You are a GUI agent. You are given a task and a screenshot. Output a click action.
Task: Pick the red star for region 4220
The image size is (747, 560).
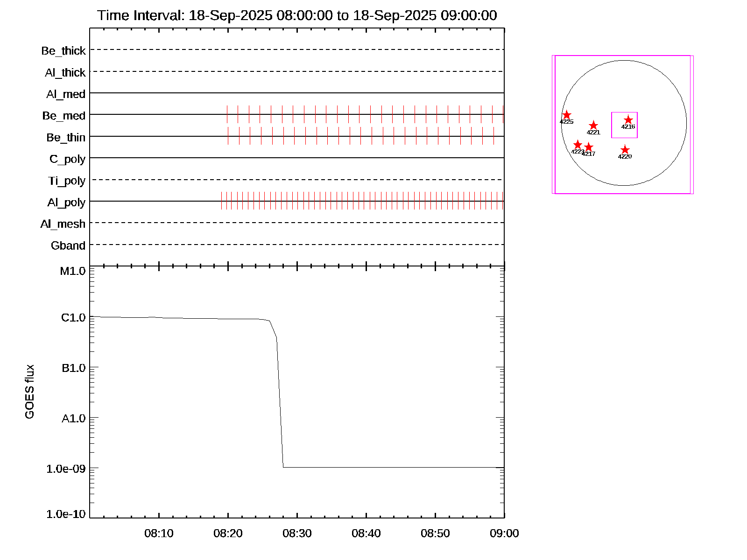pos(625,150)
